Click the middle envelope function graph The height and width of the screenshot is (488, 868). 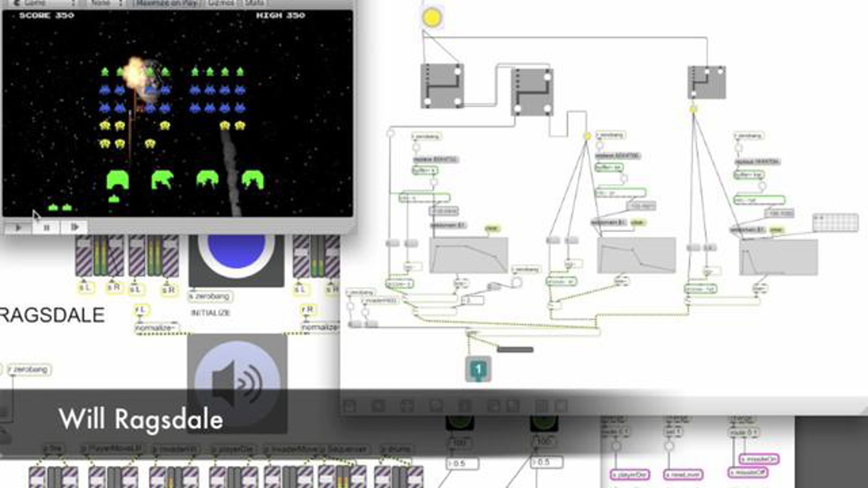point(636,255)
